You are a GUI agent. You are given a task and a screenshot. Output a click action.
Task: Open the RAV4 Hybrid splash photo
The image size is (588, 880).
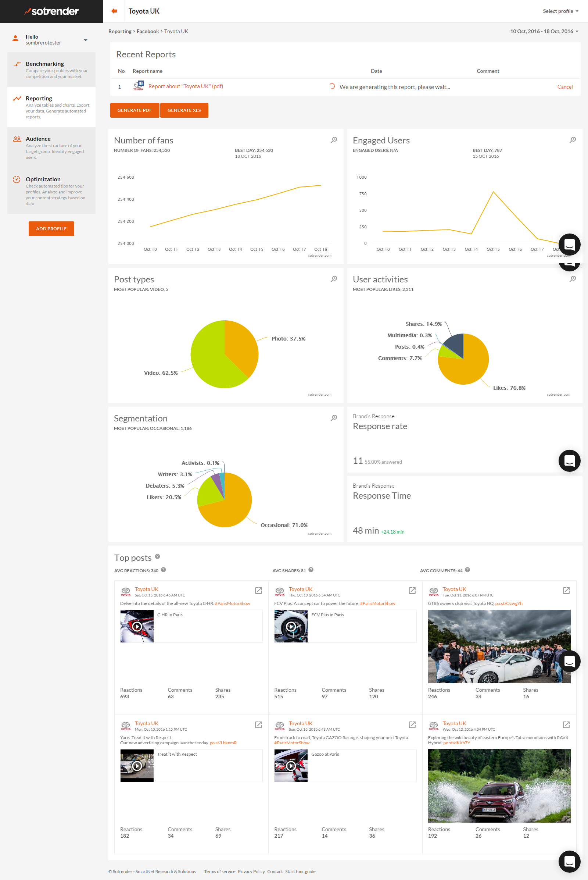coord(499,786)
